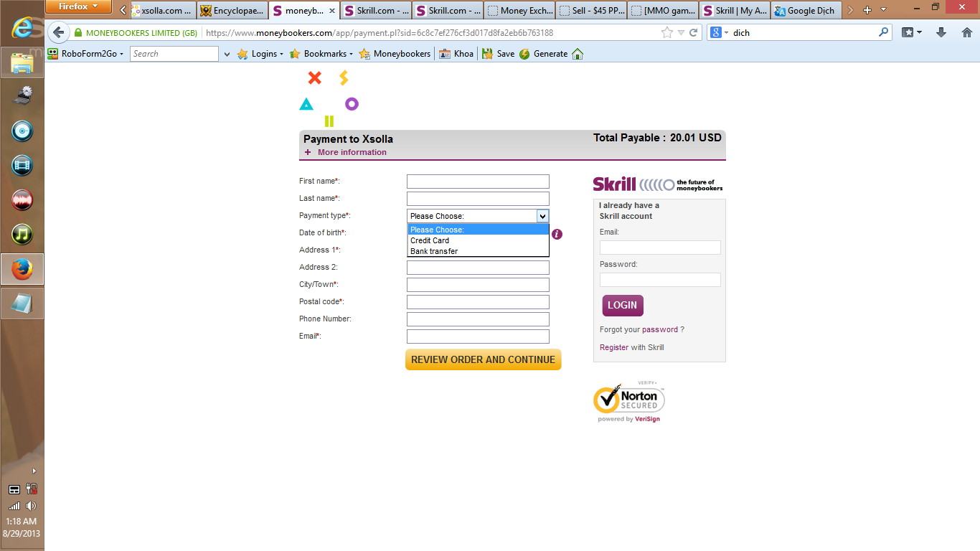Select Bank transfer from the payment type list

(x=479, y=251)
